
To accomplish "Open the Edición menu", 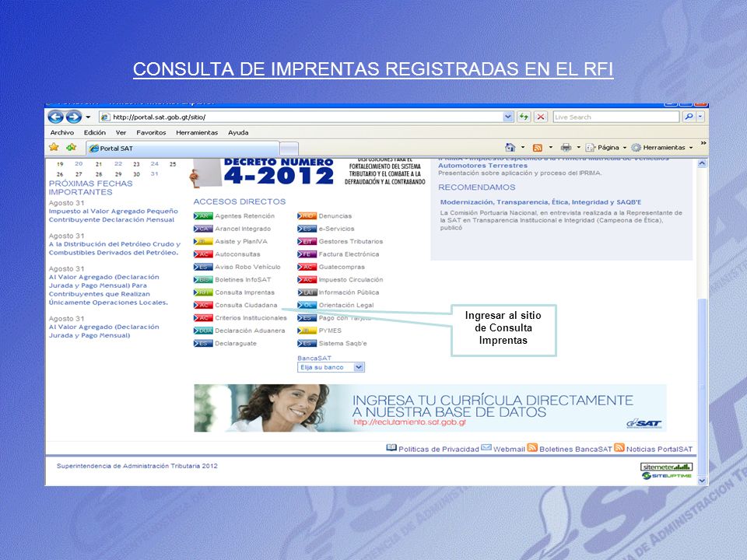I will (95, 132).
